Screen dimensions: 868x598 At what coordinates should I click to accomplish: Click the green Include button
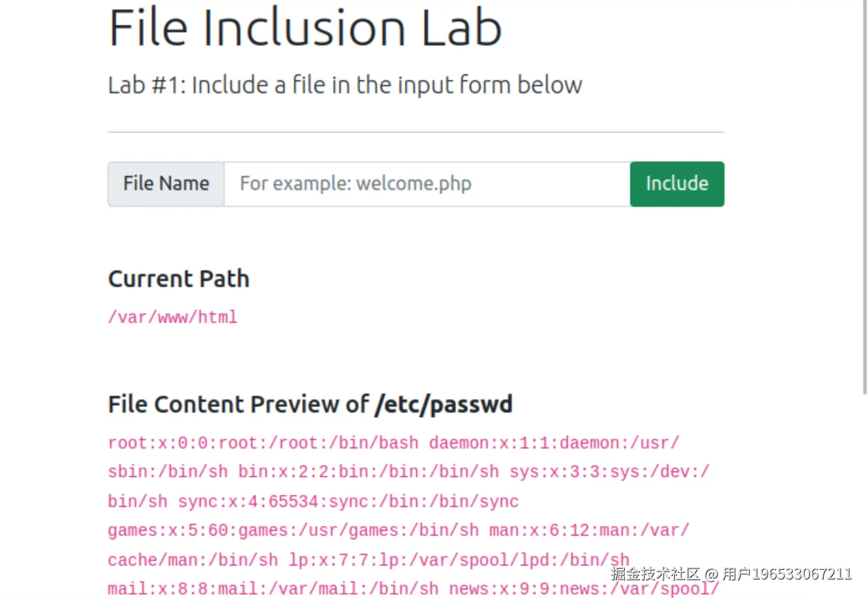point(677,184)
